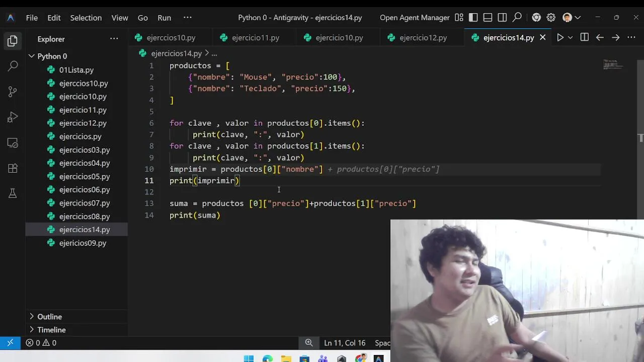Open the remote window status button

point(10,343)
